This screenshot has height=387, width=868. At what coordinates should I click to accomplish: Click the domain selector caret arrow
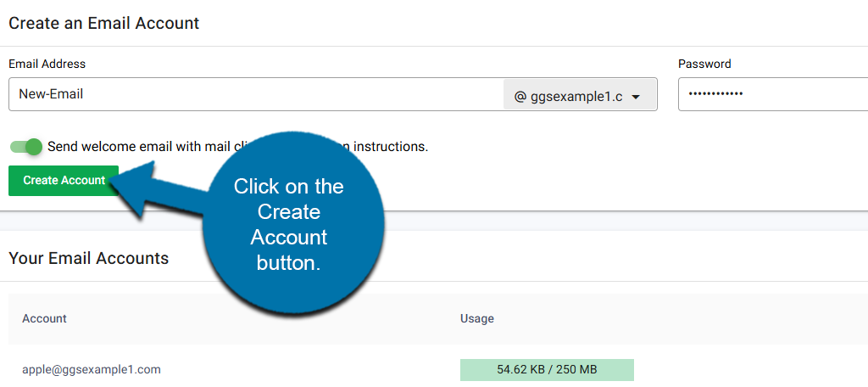636,97
